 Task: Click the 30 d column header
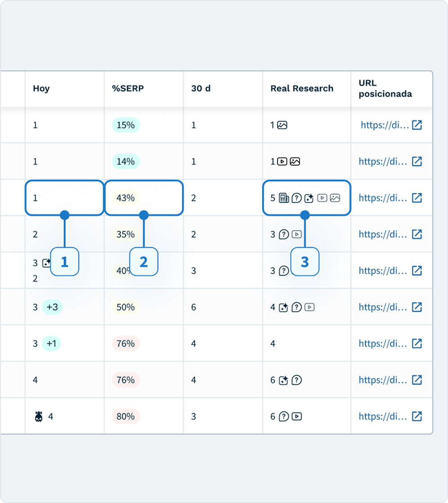coord(201,89)
